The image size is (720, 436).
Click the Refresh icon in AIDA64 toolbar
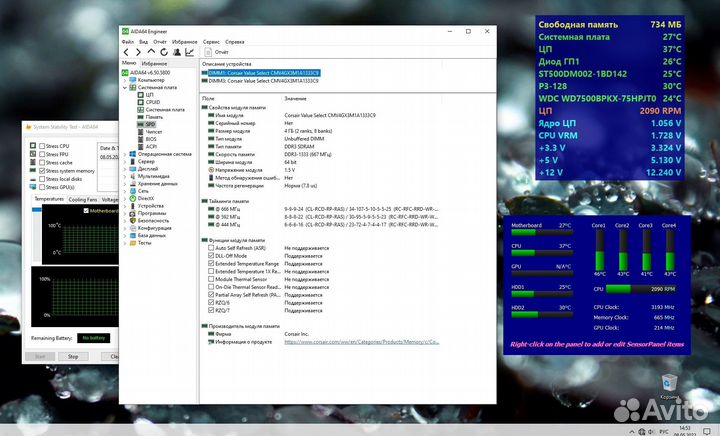(164, 52)
